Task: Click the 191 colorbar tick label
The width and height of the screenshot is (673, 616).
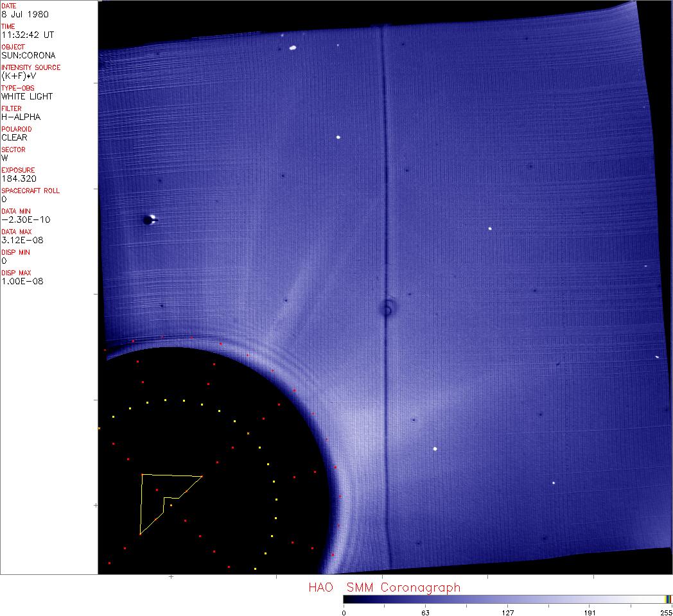Action: 589,612
